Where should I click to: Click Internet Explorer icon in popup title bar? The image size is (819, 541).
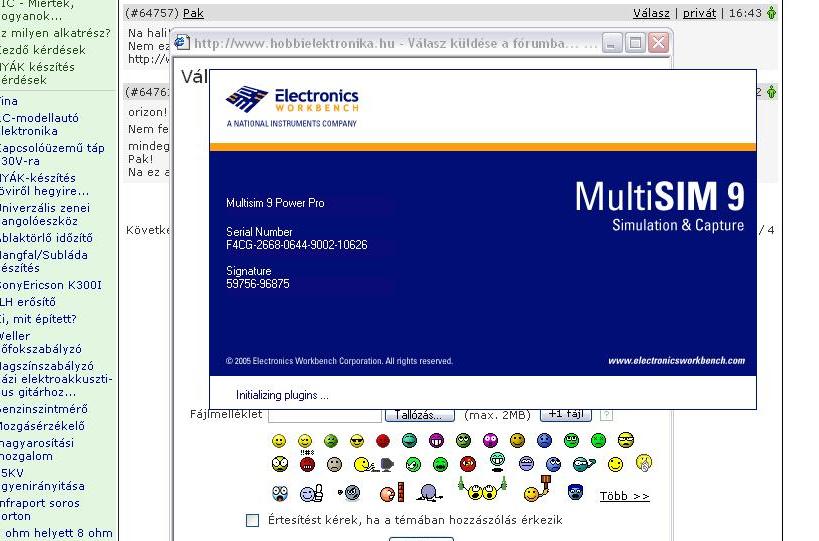click(182, 43)
